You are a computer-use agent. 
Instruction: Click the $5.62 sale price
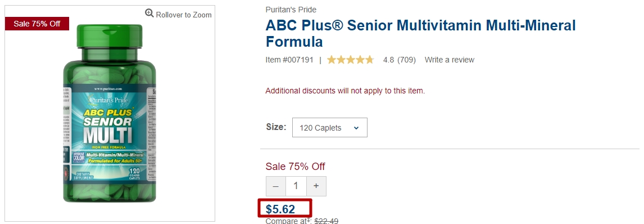point(280,209)
